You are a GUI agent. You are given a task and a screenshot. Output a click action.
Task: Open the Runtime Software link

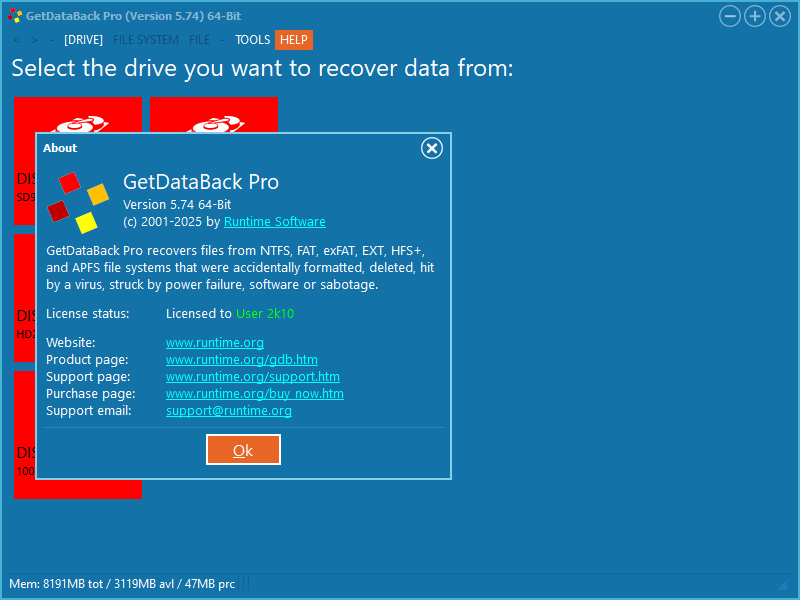pyautogui.click(x=274, y=221)
